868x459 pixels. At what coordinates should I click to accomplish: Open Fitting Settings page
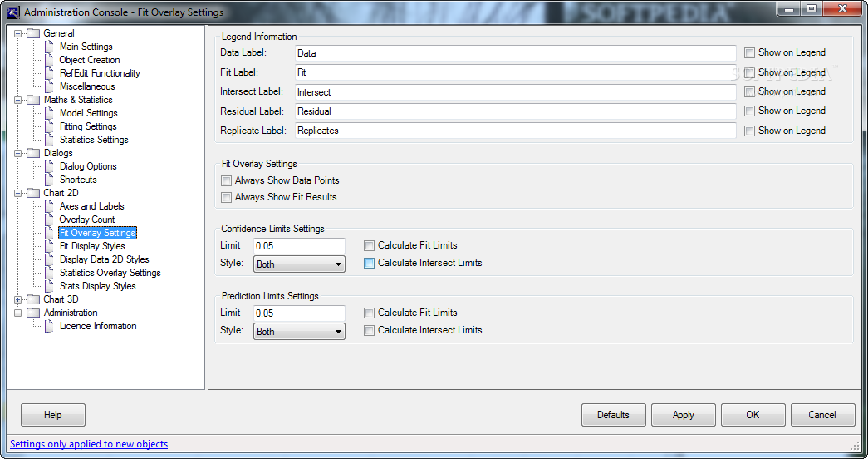pos(88,126)
